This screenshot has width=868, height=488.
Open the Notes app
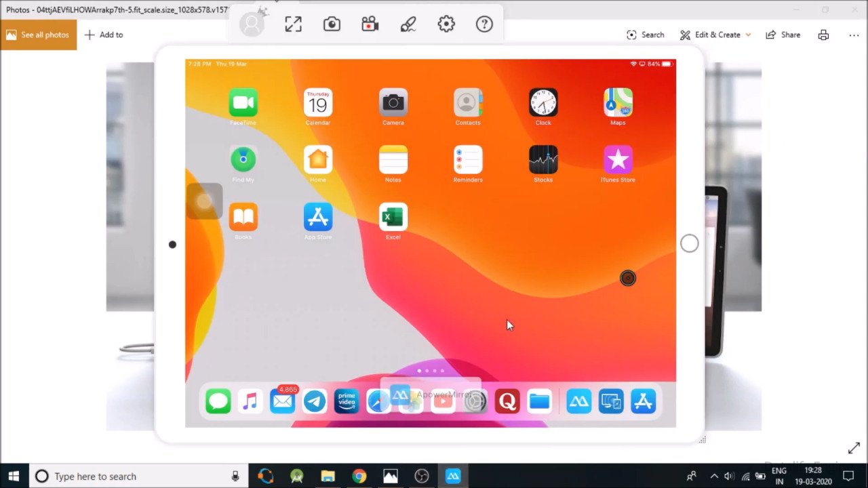click(x=393, y=160)
